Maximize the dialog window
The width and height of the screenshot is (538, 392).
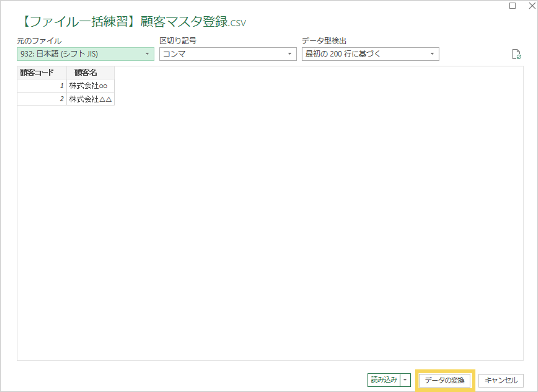512,6
